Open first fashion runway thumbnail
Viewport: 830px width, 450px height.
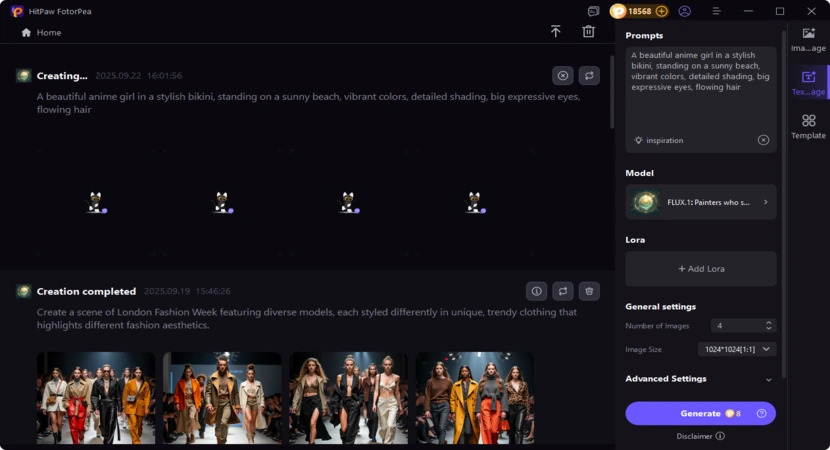click(96, 398)
